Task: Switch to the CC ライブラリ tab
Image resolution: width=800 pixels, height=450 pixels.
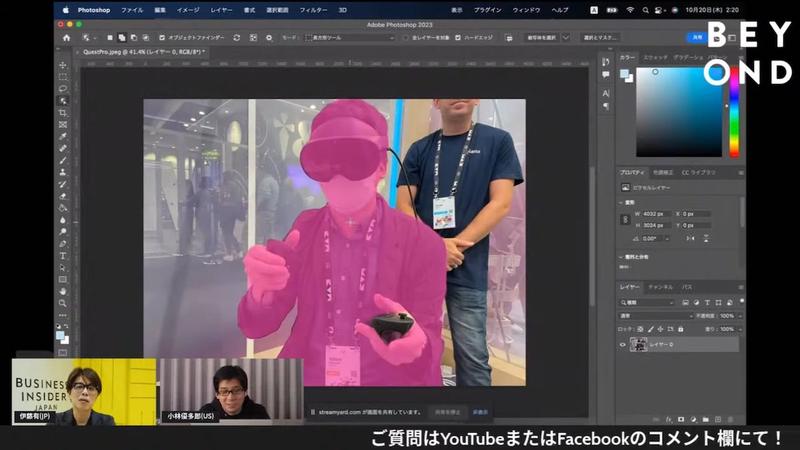Action: click(698, 172)
